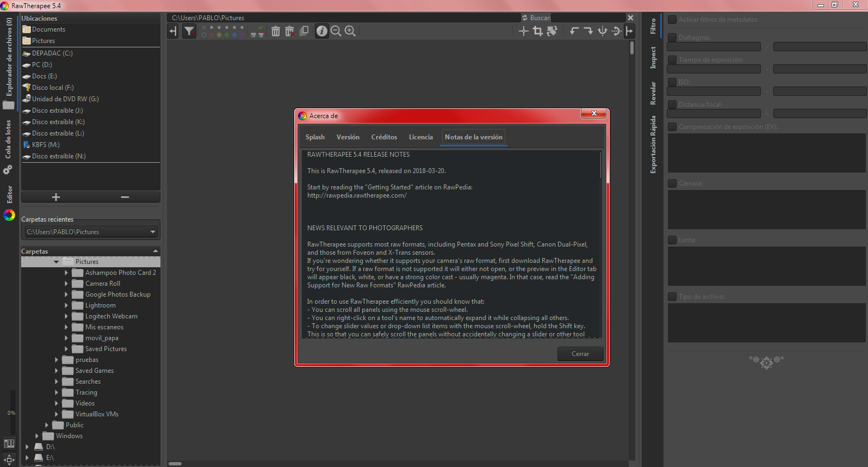Close the Acerca de dialog window
The image size is (868, 467).
point(594,113)
